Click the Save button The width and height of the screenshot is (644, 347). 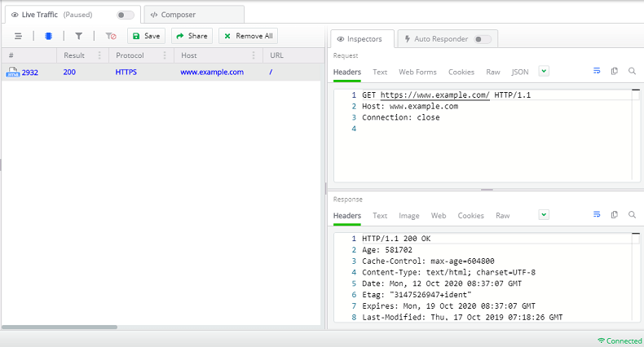click(146, 36)
